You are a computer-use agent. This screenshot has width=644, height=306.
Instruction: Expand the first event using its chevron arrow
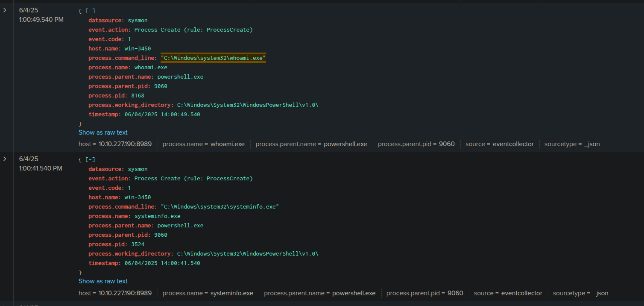[5, 9]
